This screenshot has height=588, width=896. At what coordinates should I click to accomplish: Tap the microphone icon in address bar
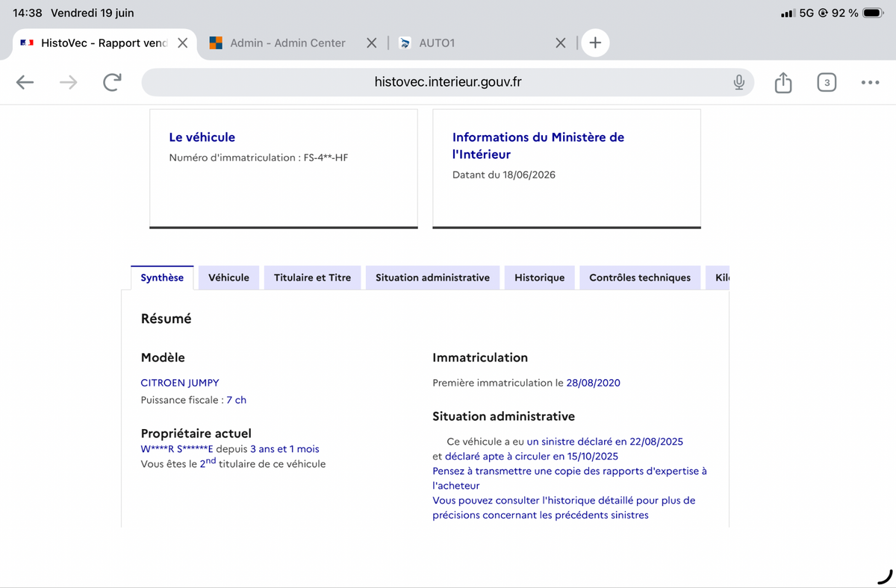[x=738, y=82]
